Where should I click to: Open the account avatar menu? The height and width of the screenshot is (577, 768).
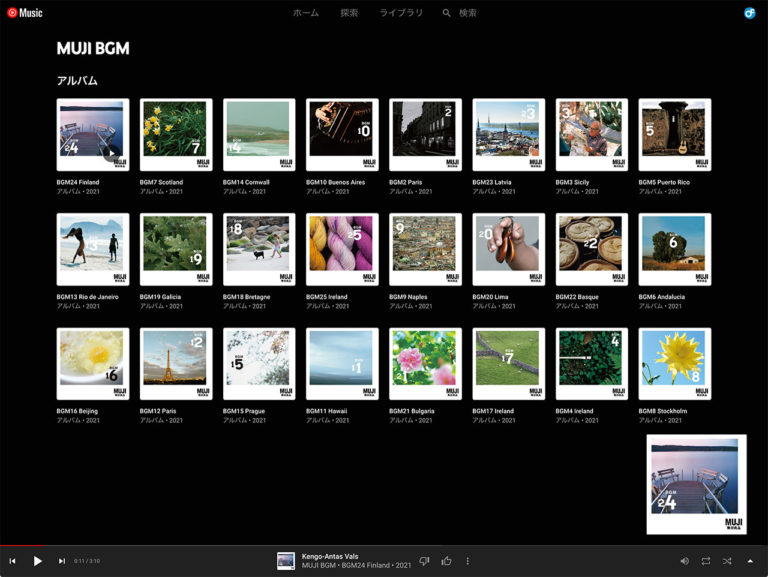750,13
